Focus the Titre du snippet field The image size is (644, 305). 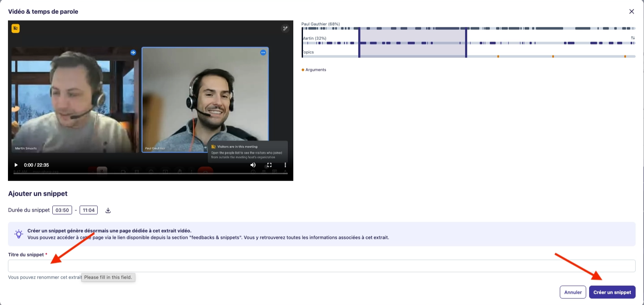(x=322, y=266)
